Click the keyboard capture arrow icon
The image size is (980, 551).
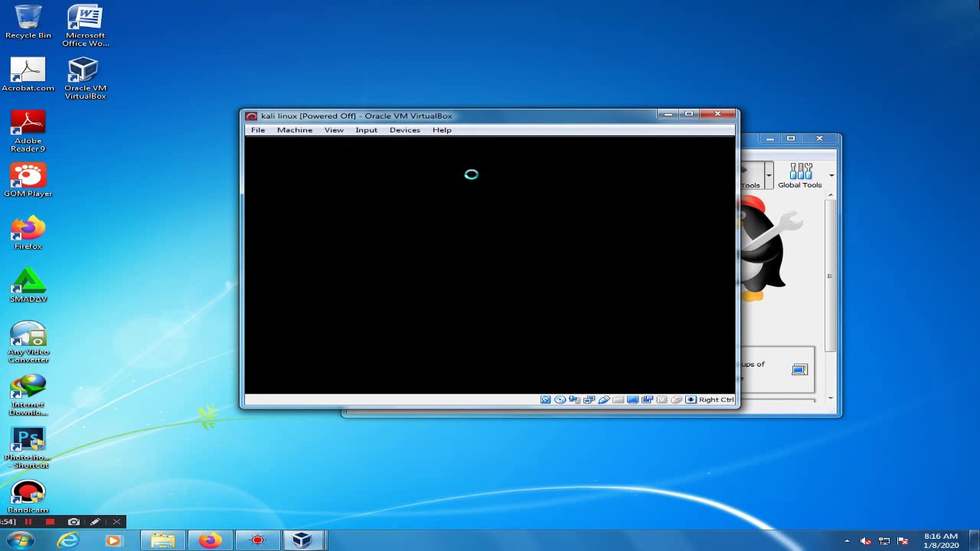[x=691, y=399]
